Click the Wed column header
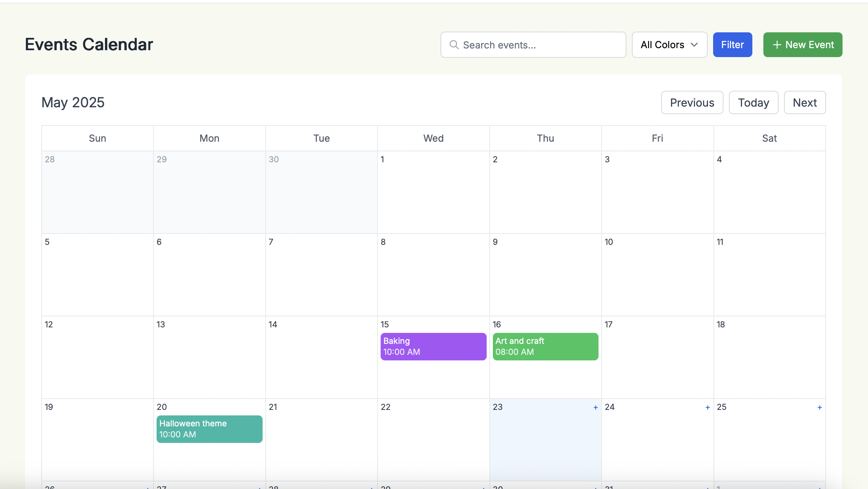 [x=433, y=138]
